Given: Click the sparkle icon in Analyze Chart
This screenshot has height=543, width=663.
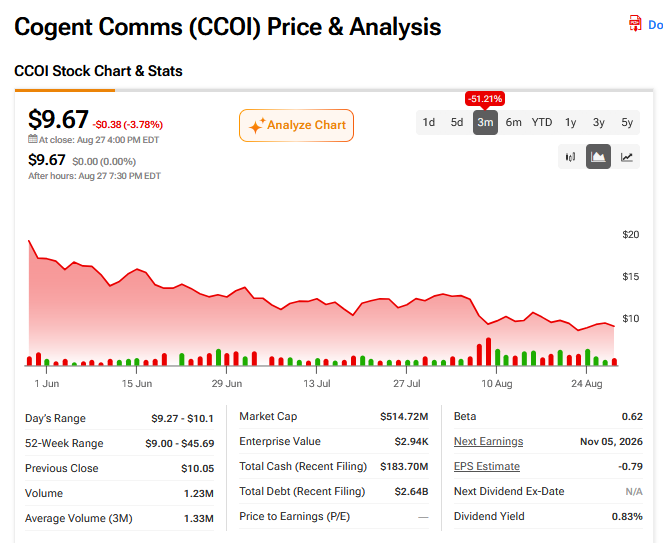Looking at the screenshot, I should 257,126.
